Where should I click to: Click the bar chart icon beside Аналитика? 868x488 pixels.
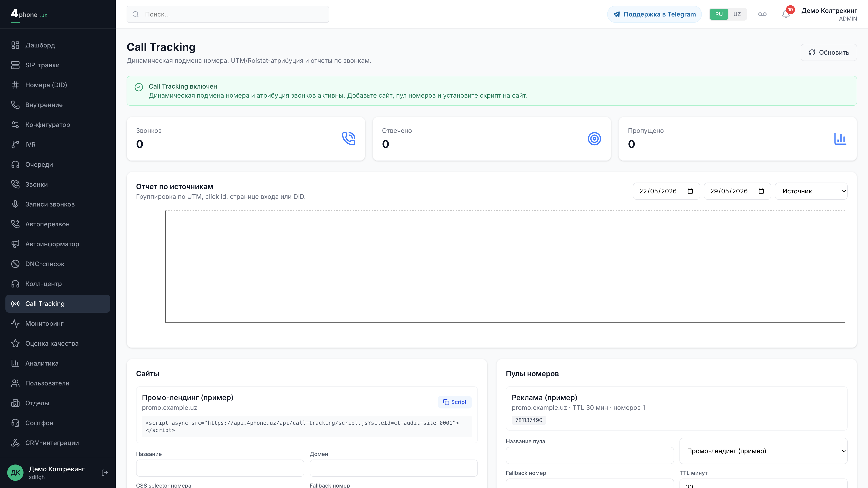point(15,363)
